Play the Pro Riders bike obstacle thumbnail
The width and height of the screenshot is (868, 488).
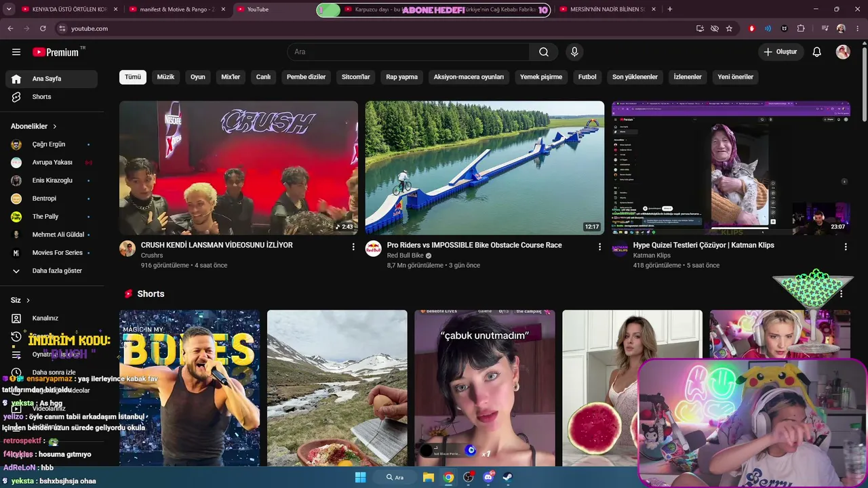tap(485, 168)
